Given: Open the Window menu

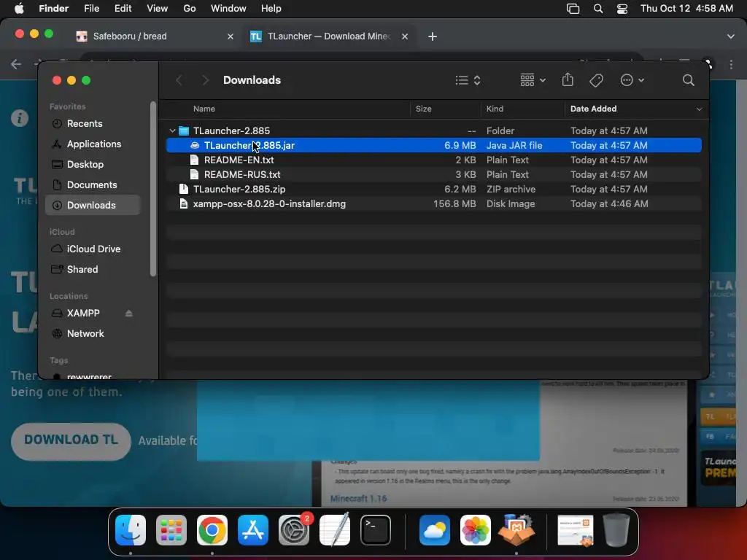Looking at the screenshot, I should (228, 9).
